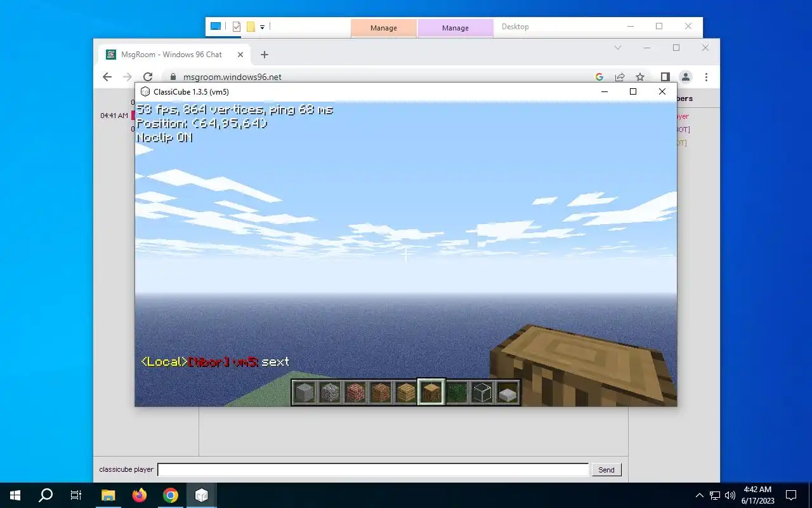Image resolution: width=812 pixels, height=508 pixels.
Task: Select the leaves block in hotbar
Action: (457, 393)
